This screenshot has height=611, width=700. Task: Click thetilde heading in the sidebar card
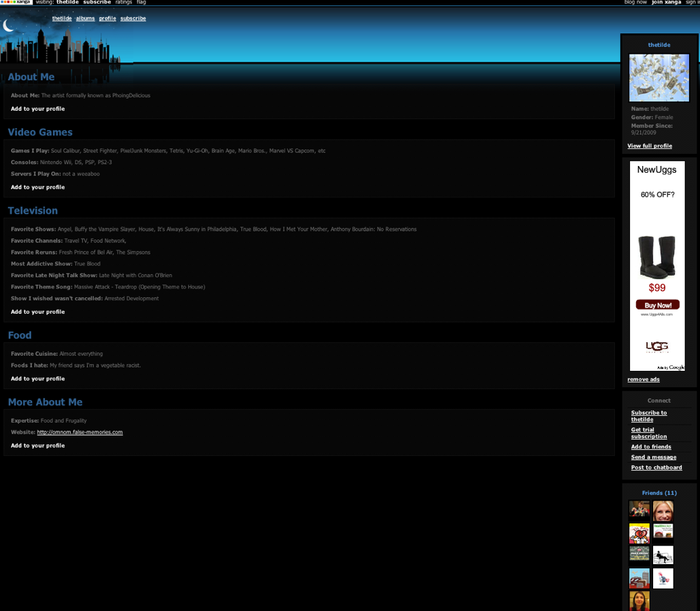coord(659,45)
